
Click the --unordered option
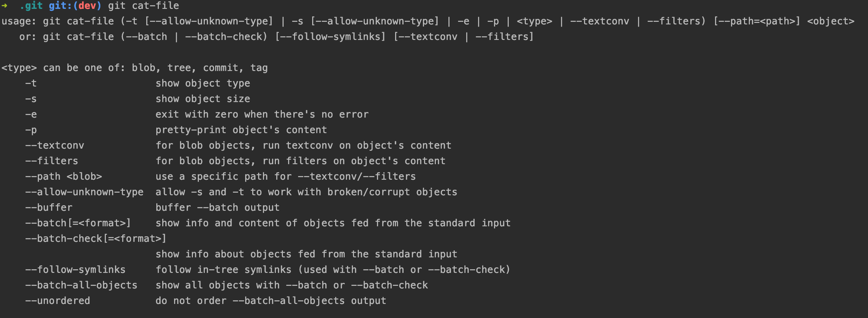58,301
